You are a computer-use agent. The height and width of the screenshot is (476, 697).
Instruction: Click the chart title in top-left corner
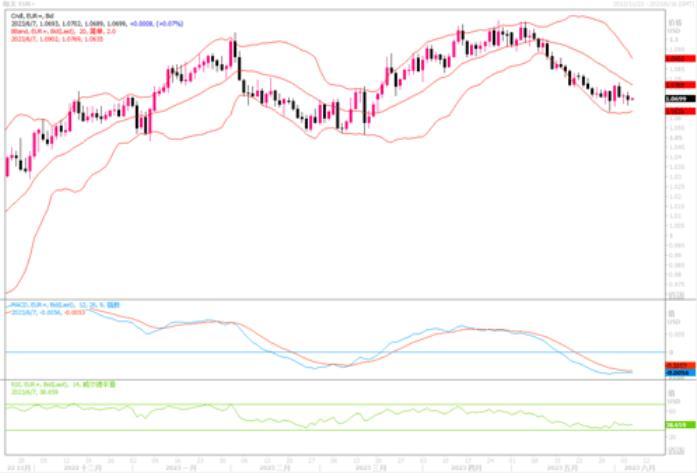(17, 4)
